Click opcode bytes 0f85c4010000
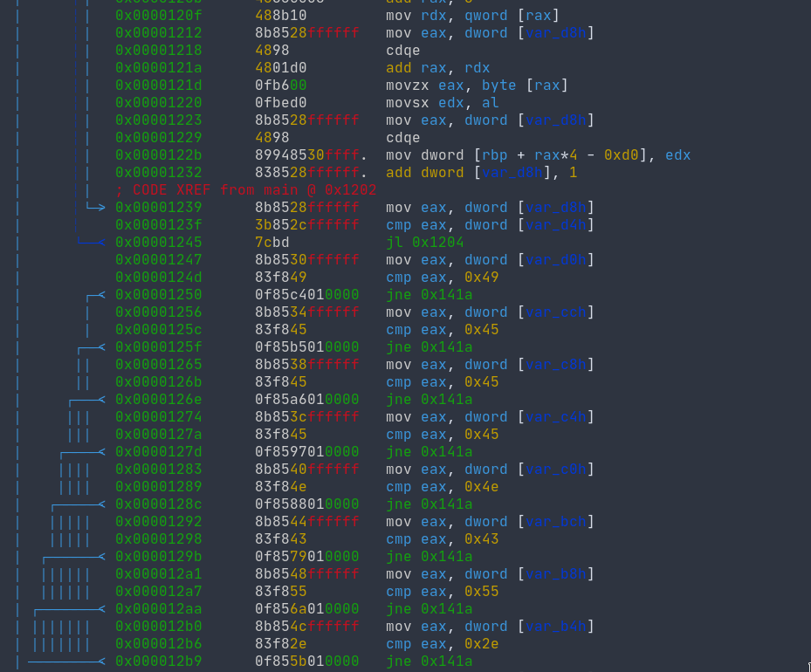 (306, 295)
